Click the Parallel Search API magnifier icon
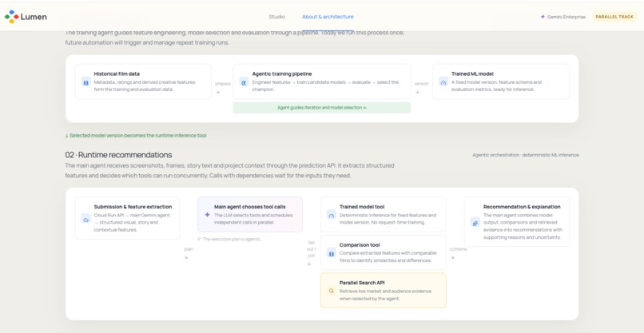 tap(332, 291)
